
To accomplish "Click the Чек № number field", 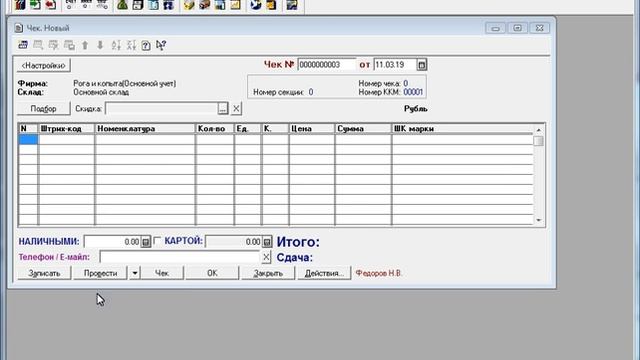I will (327, 64).
